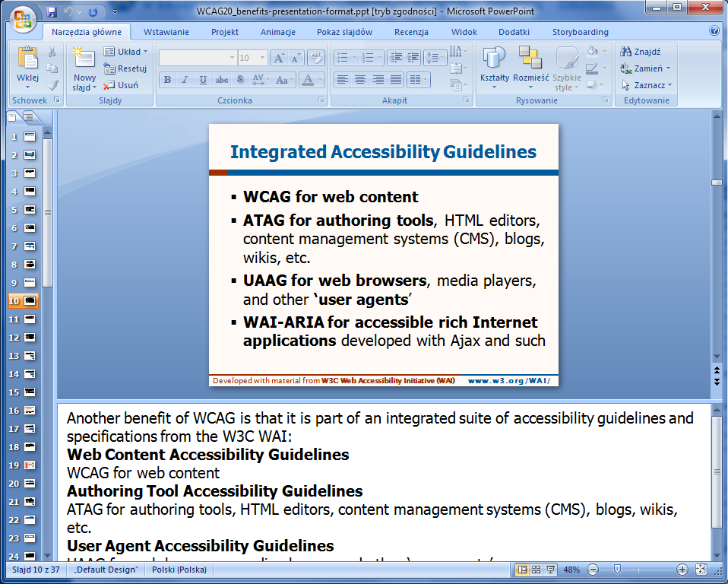728x584 pixels.
Task: Start slide show from status bar icon
Action: pos(551,570)
